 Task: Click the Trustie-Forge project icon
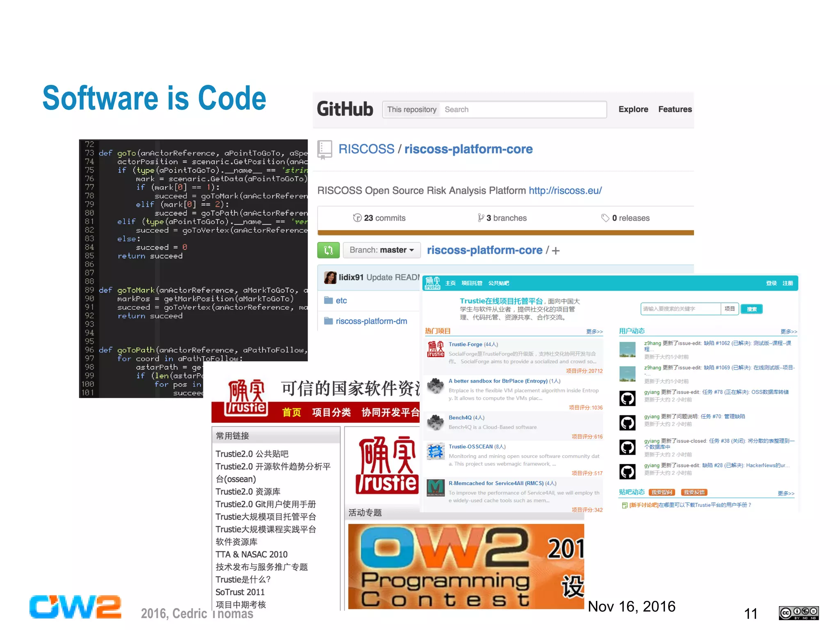pos(436,349)
